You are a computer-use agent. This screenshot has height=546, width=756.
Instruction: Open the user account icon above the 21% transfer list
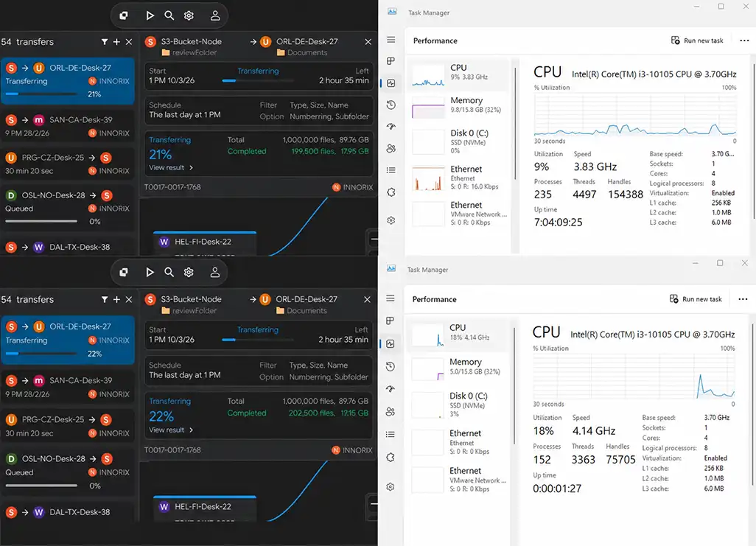pyautogui.click(x=215, y=15)
